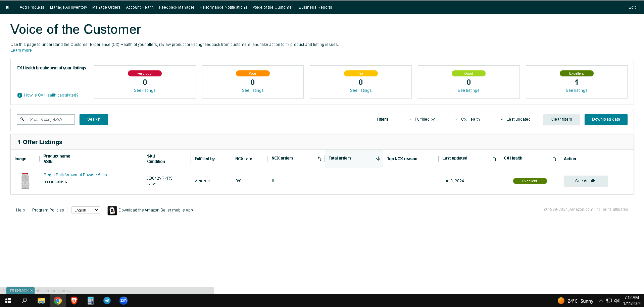The width and height of the screenshot is (644, 307).
Task: Click the info icon beside 'How is CX Health calculated?'
Action: 20,95
